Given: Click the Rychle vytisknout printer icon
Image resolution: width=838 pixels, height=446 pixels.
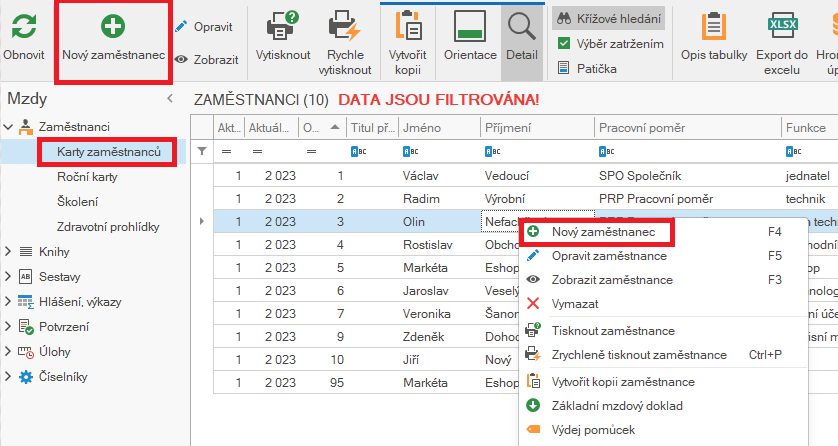Looking at the screenshot, I should (344, 26).
